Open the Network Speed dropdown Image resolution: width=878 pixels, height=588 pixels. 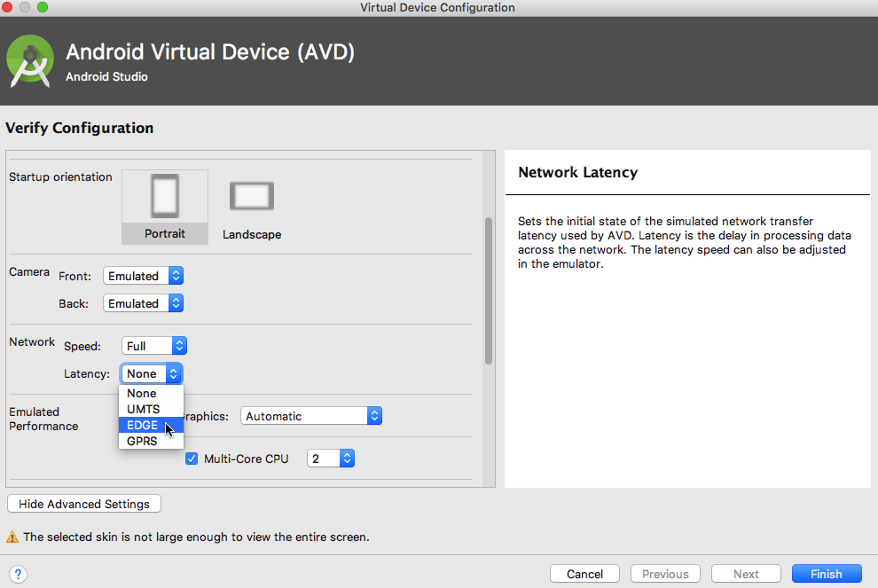[x=154, y=346]
